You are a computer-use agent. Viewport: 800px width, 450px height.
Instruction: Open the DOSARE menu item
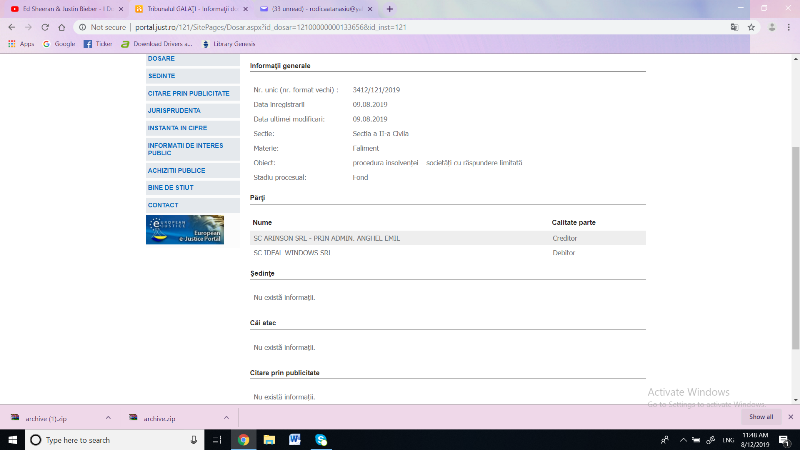[x=192, y=59]
